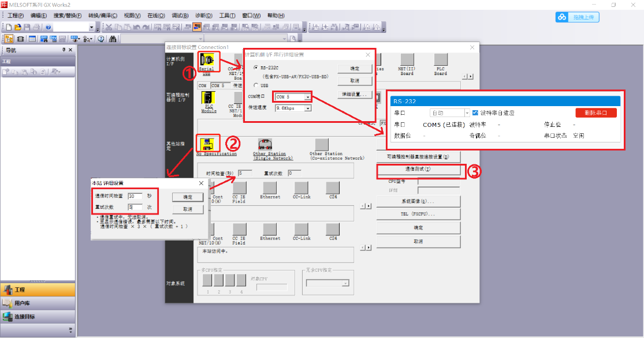Switch to the 用户库 navigation section
Screen dimensions: 644x338
38,303
